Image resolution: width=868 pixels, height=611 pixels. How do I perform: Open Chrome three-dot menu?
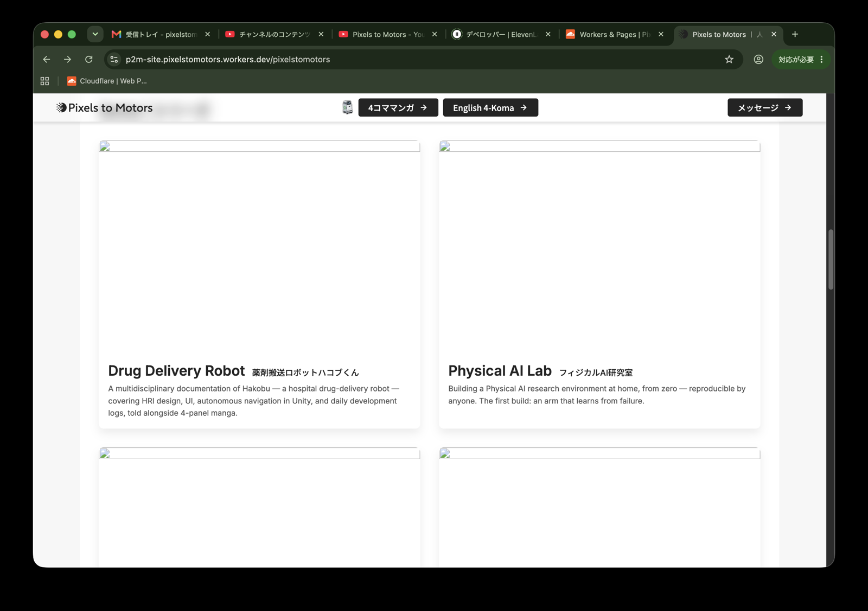(822, 60)
